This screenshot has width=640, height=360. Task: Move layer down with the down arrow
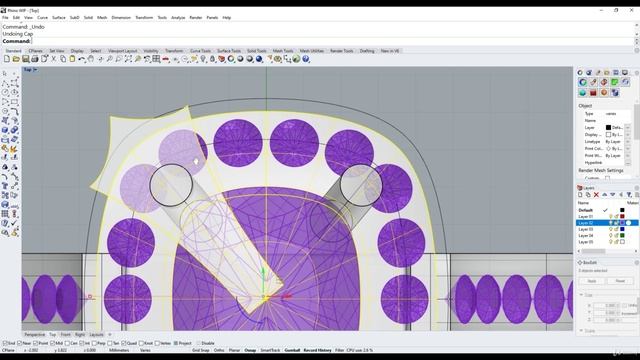click(x=613, y=195)
